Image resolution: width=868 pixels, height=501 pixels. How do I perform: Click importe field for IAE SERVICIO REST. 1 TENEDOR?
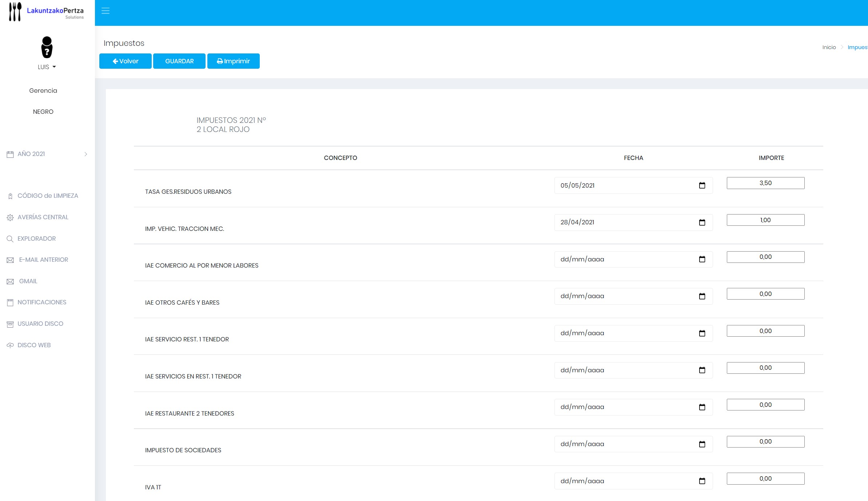[x=765, y=331]
